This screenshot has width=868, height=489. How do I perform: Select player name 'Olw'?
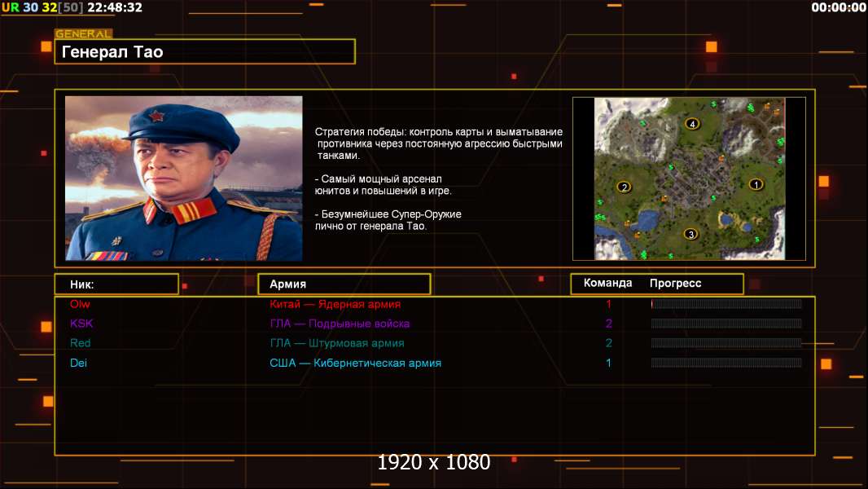click(80, 304)
